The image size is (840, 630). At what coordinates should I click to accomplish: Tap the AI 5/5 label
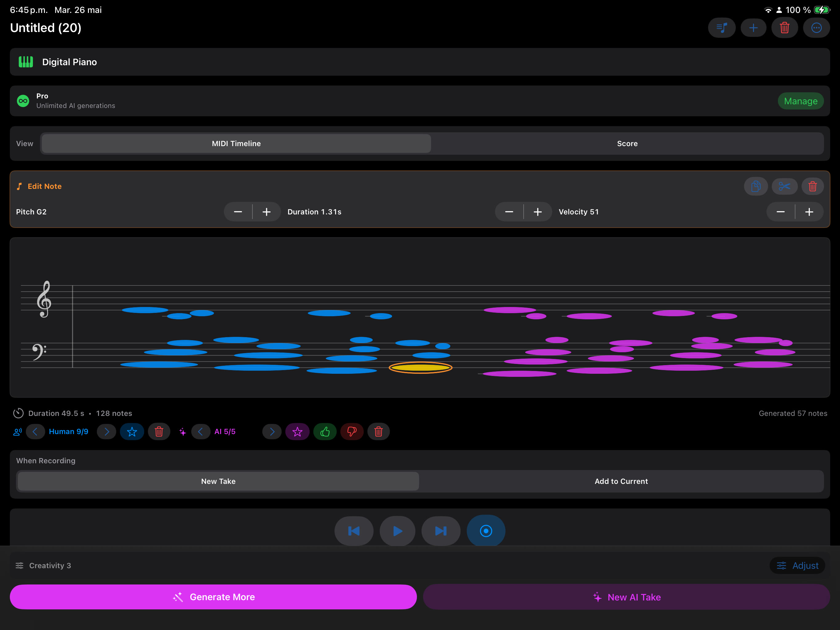point(225,432)
